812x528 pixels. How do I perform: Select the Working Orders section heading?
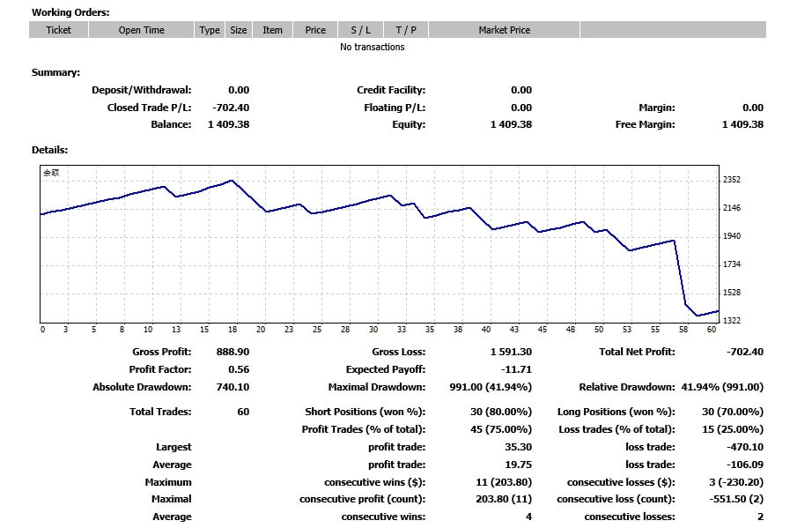click(70, 12)
